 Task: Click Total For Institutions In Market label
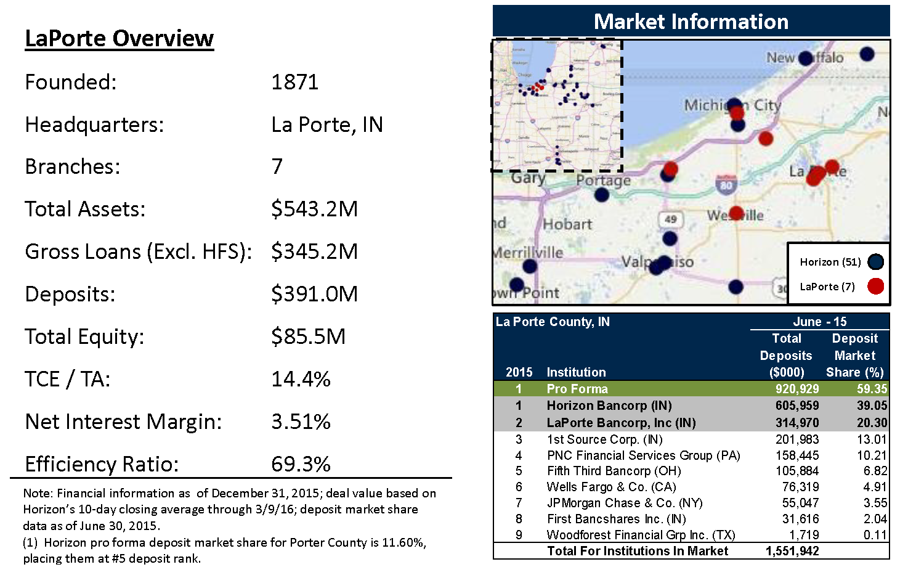point(638,551)
